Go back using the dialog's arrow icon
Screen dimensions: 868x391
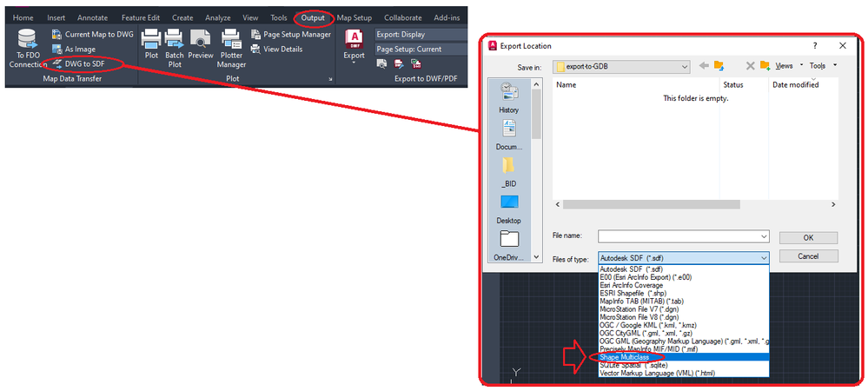point(704,66)
